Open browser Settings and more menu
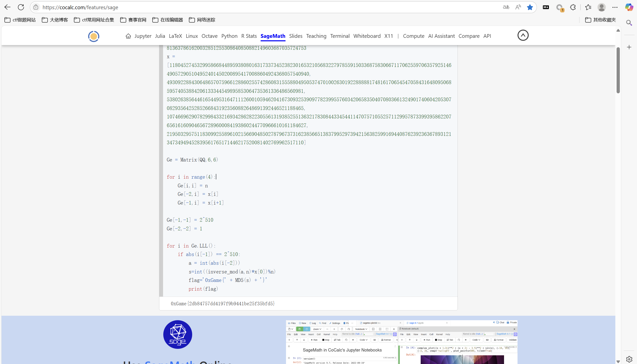 pyautogui.click(x=615, y=7)
